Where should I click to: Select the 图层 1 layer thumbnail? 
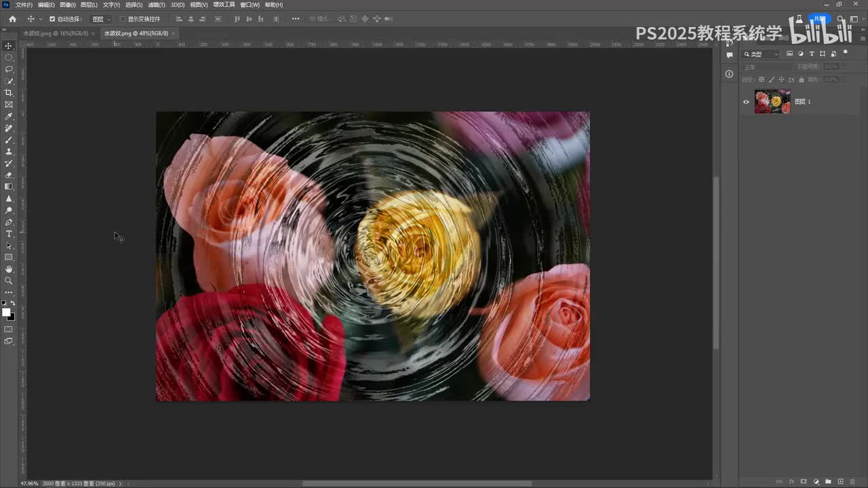(772, 102)
